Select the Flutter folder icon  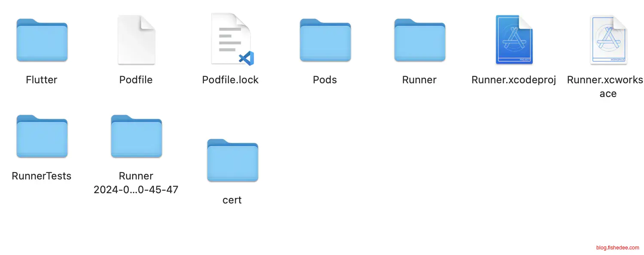[42, 40]
